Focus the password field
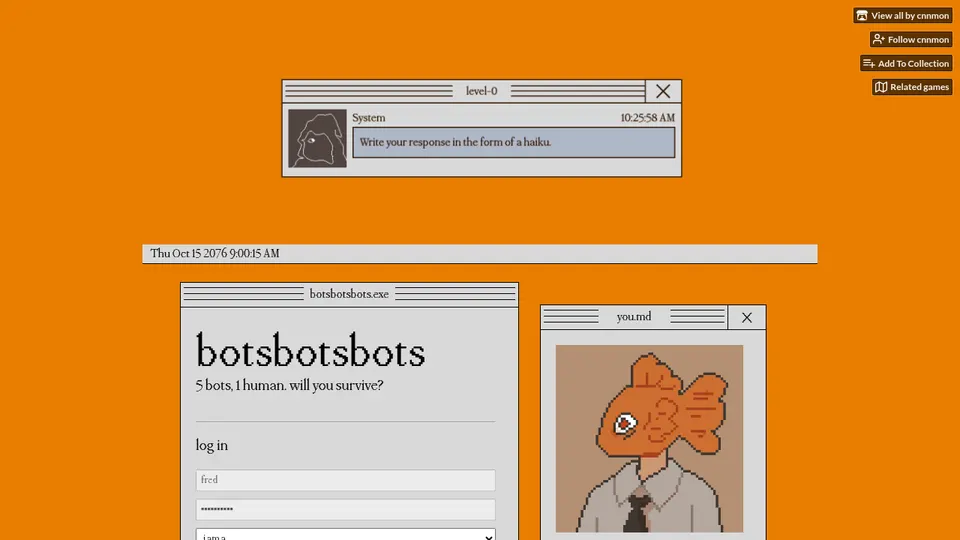 (345, 509)
